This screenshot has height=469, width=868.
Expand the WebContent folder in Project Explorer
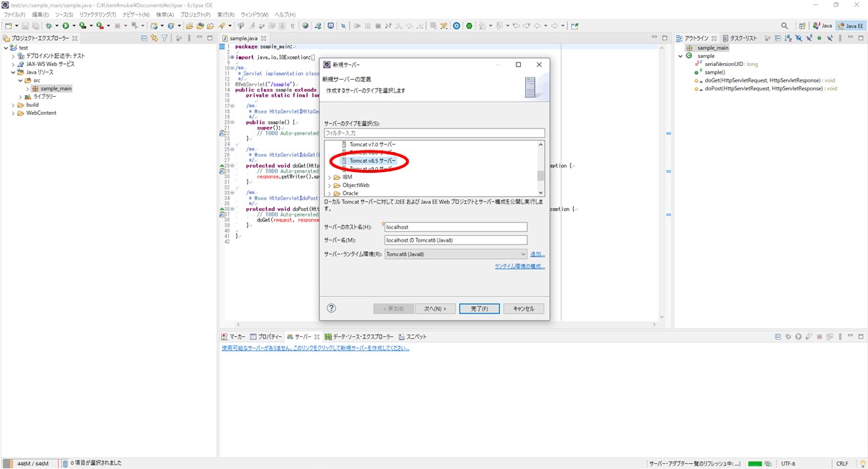(x=13, y=113)
